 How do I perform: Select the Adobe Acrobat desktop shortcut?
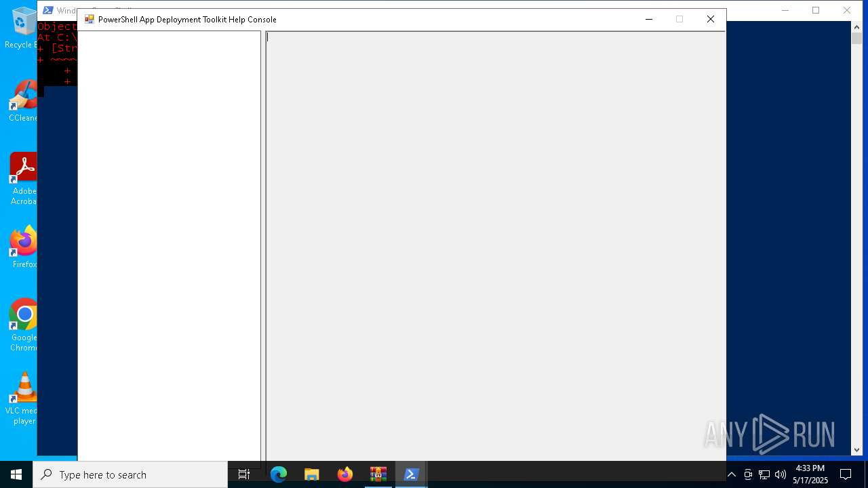click(23, 179)
